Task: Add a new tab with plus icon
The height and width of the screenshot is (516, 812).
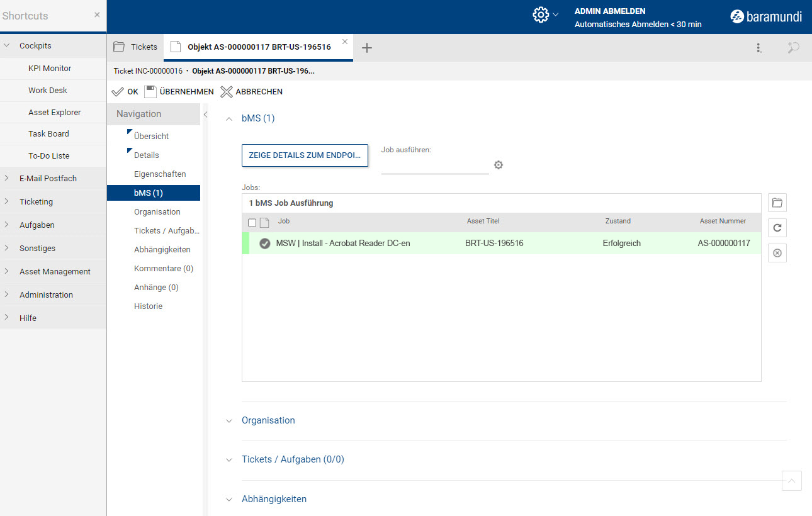Action: [367, 48]
